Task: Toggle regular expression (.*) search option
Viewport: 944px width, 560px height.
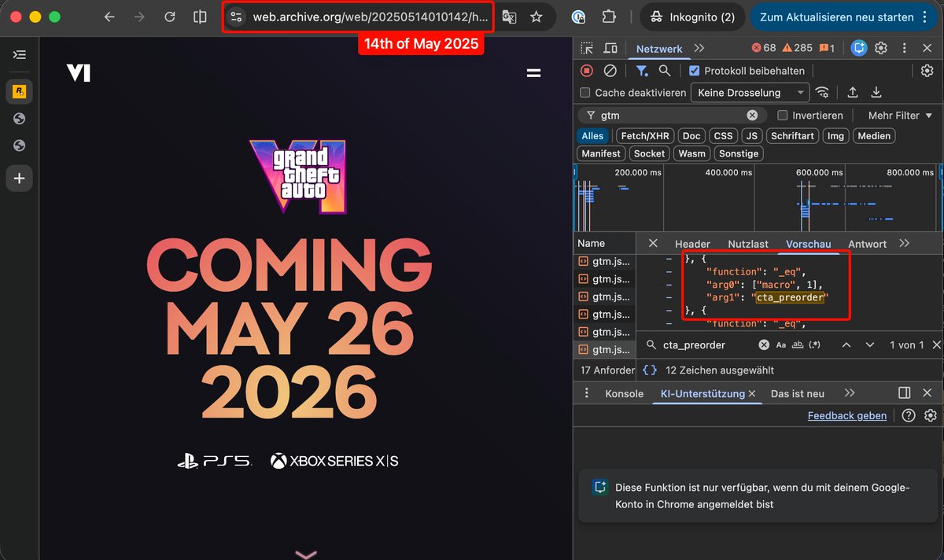Action: pyautogui.click(x=814, y=345)
